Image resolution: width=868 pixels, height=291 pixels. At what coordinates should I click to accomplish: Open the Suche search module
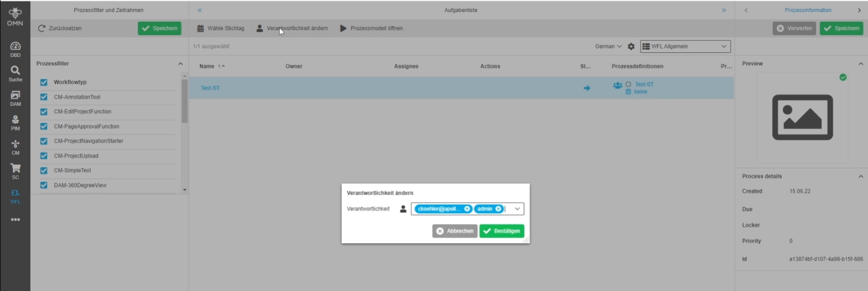[x=15, y=74]
